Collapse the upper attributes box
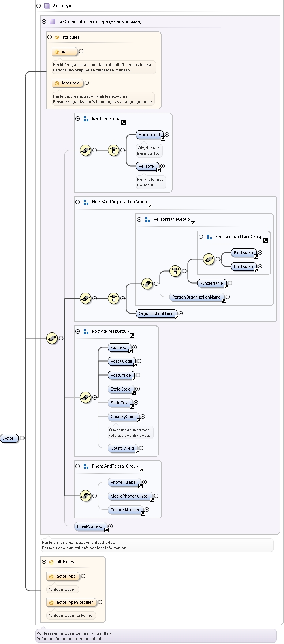Viewport: 284px width, 644px height. pyautogui.click(x=49, y=37)
